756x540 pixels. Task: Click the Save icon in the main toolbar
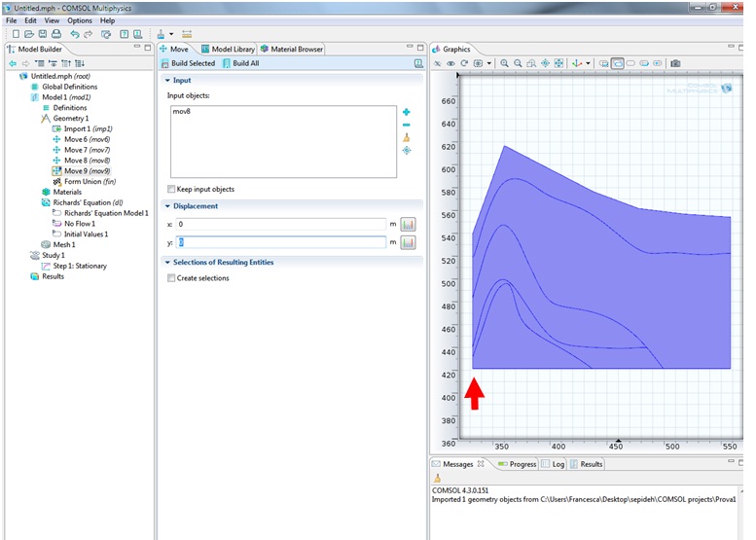43,34
